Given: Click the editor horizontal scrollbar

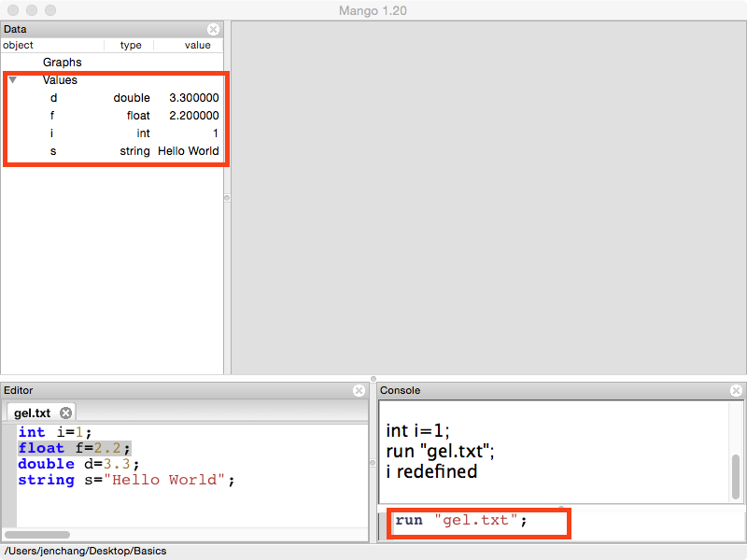Looking at the screenshot, I should (37, 535).
